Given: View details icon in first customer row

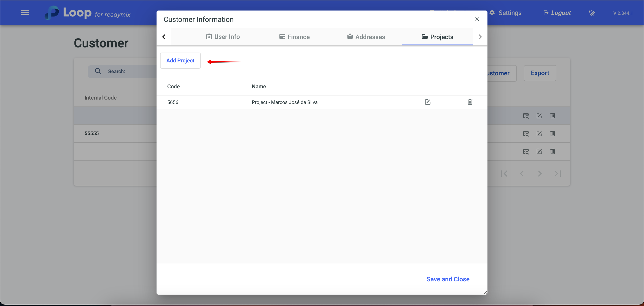Looking at the screenshot, I should [526, 116].
